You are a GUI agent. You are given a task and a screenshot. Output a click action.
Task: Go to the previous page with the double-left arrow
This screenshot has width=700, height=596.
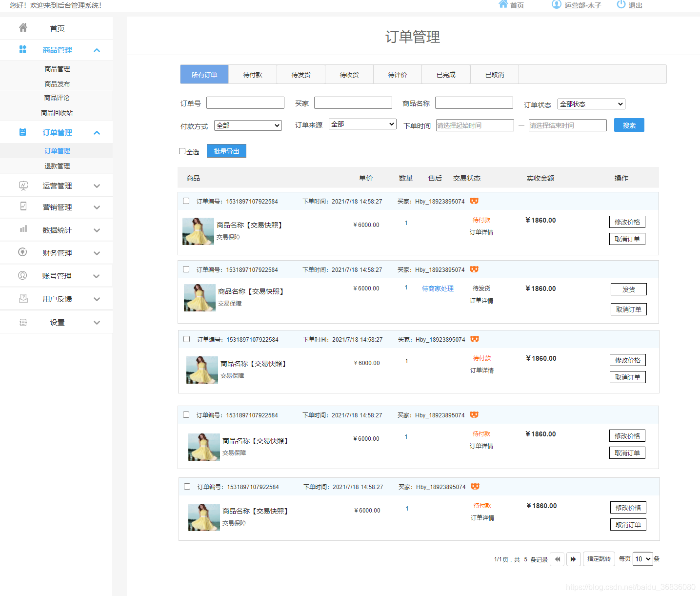point(557,559)
